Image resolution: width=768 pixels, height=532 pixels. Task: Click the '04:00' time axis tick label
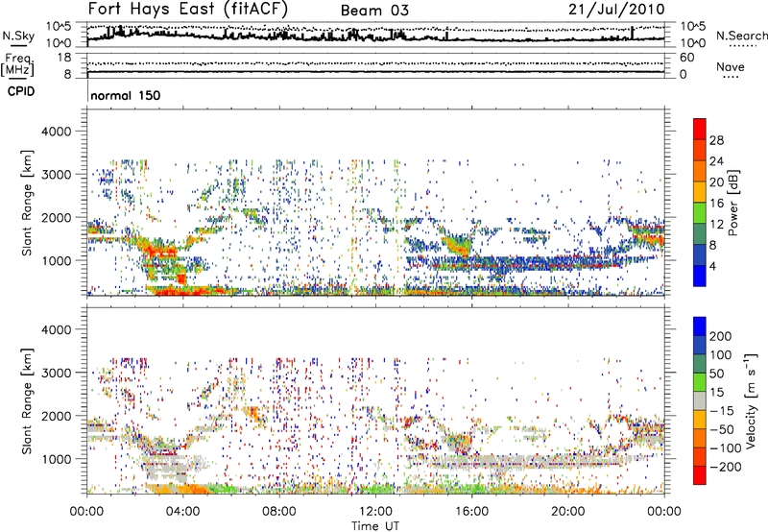click(x=182, y=512)
